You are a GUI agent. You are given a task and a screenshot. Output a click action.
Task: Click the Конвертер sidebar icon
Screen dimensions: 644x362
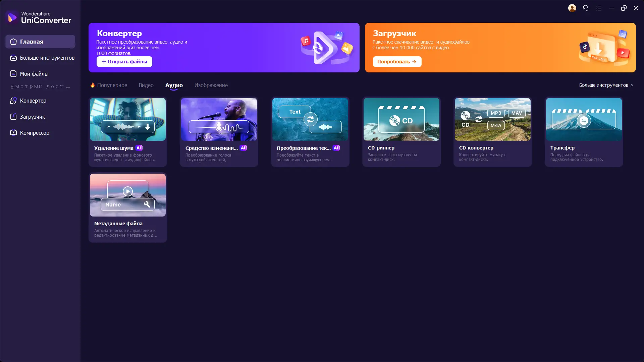pyautogui.click(x=13, y=101)
